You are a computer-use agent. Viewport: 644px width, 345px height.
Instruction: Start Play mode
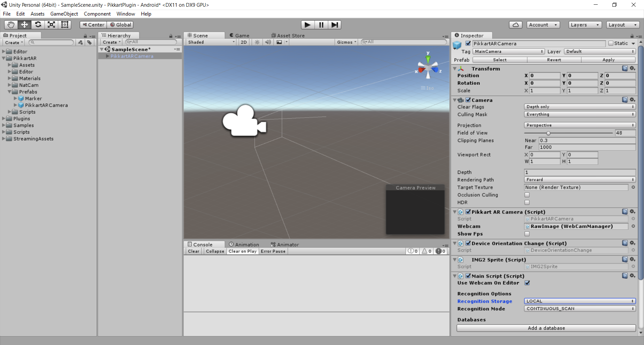(308, 25)
